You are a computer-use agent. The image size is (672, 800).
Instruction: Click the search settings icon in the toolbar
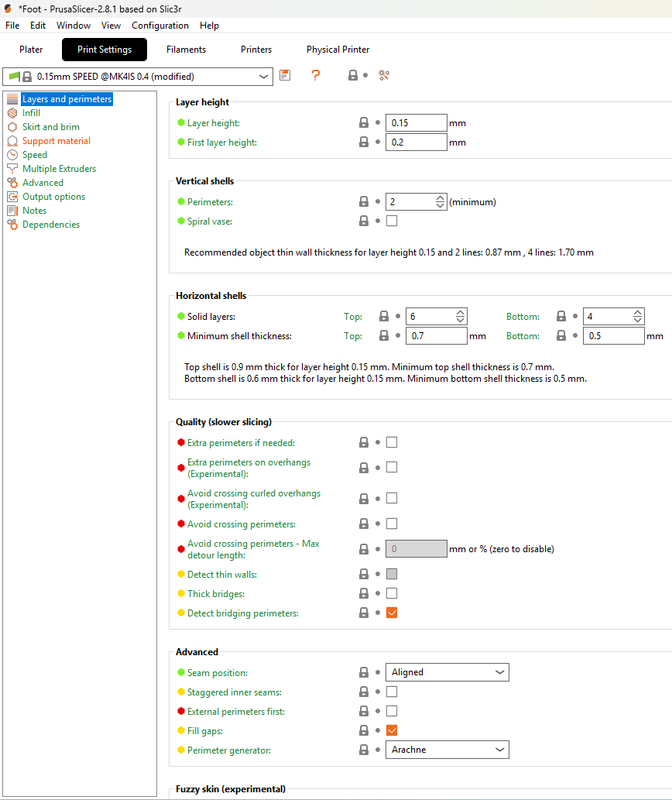coord(384,76)
